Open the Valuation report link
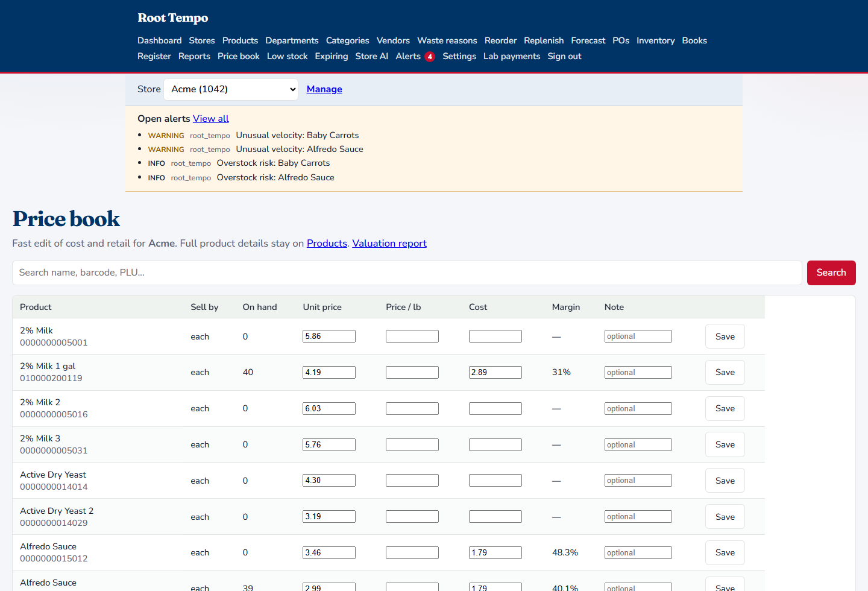The width and height of the screenshot is (868, 591). [x=389, y=244]
